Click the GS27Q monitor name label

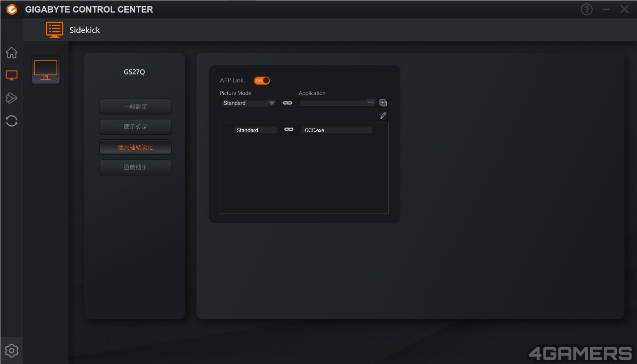tap(134, 72)
